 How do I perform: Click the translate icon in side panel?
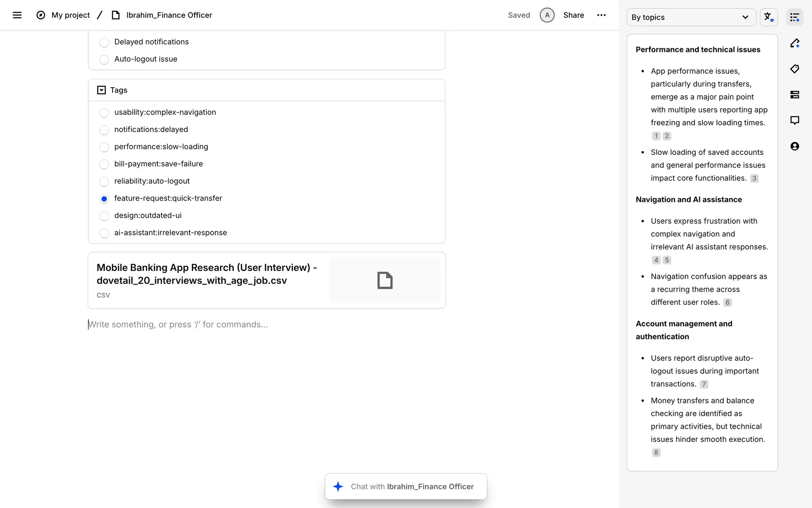(x=768, y=17)
